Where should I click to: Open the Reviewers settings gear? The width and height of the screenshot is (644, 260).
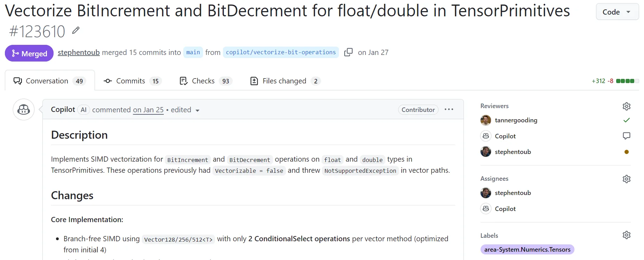click(626, 106)
